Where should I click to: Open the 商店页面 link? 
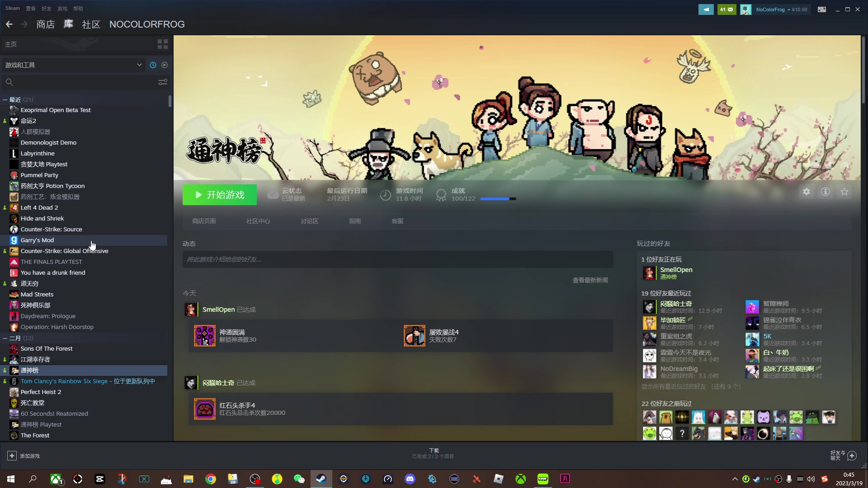(x=204, y=221)
